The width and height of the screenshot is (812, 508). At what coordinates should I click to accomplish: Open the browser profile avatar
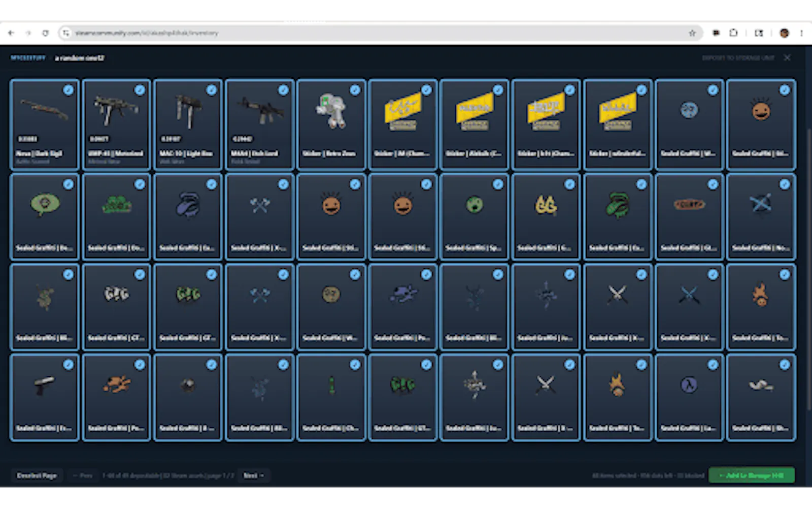coord(784,33)
